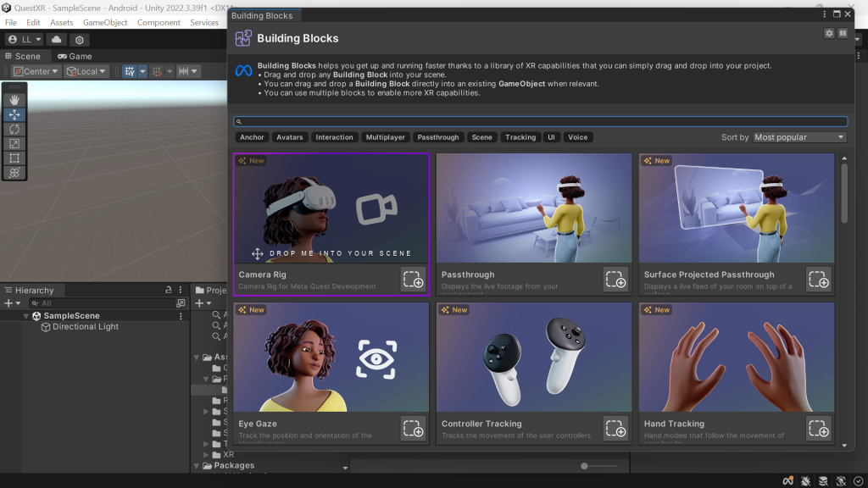Toggle grid visibility in Scene view
Viewport: 868px width, 488px height.
tap(130, 71)
